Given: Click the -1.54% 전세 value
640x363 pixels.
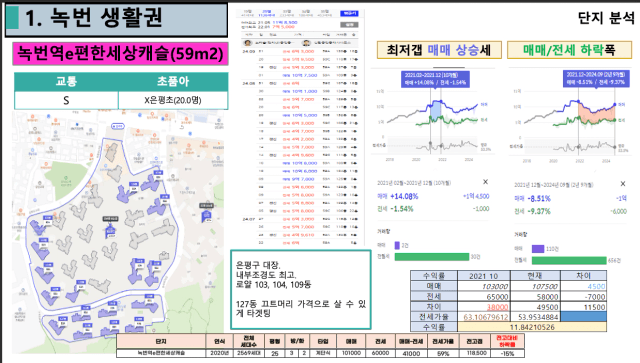Looking at the screenshot, I should point(401,209).
